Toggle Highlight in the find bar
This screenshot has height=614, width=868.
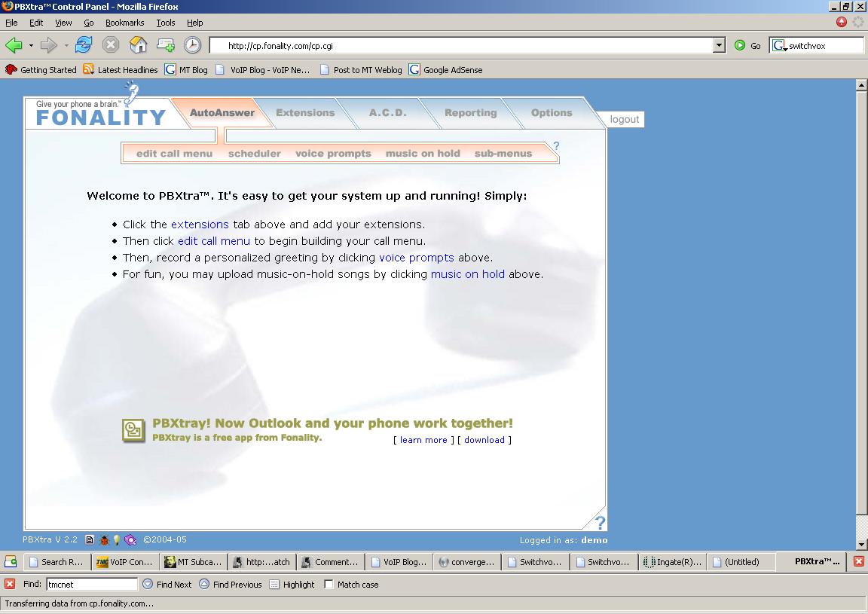[x=292, y=585]
